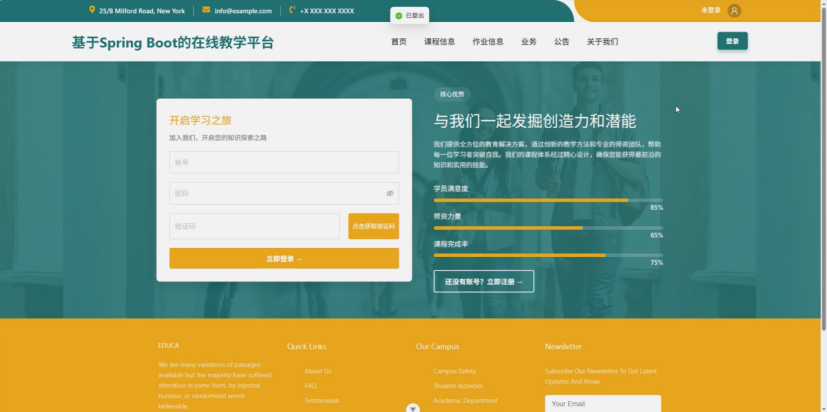The image size is (827, 412).
Task: Open the user avatar icon
Action: tap(734, 11)
